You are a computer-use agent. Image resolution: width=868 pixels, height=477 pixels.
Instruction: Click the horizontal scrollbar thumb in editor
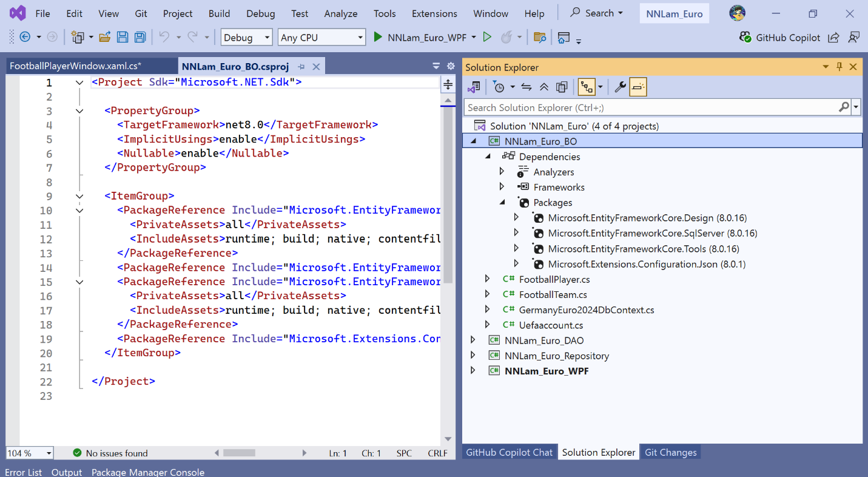(239, 453)
